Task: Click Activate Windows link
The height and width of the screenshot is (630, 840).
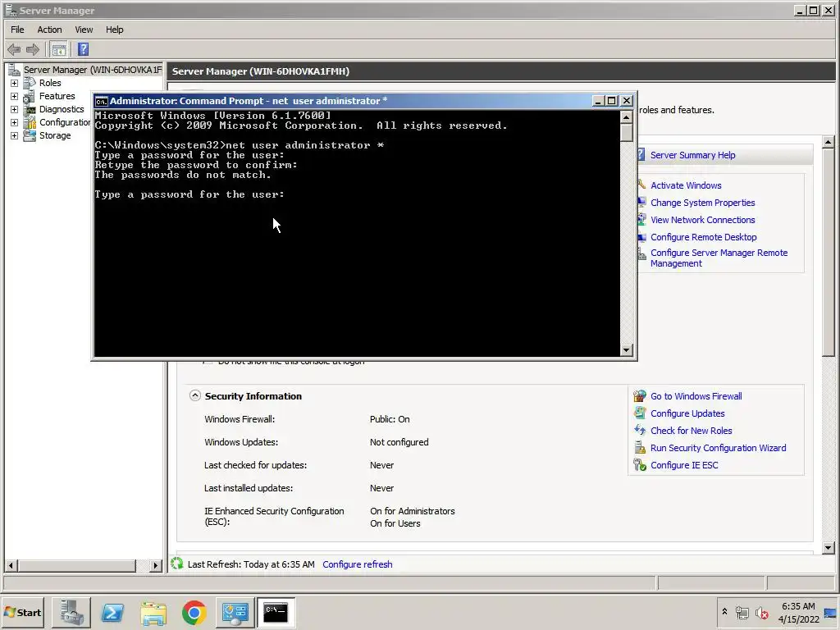Action: coord(686,185)
